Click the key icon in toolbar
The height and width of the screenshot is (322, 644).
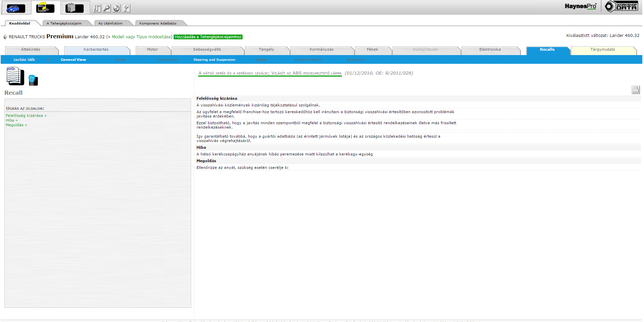pyautogui.click(x=106, y=8)
